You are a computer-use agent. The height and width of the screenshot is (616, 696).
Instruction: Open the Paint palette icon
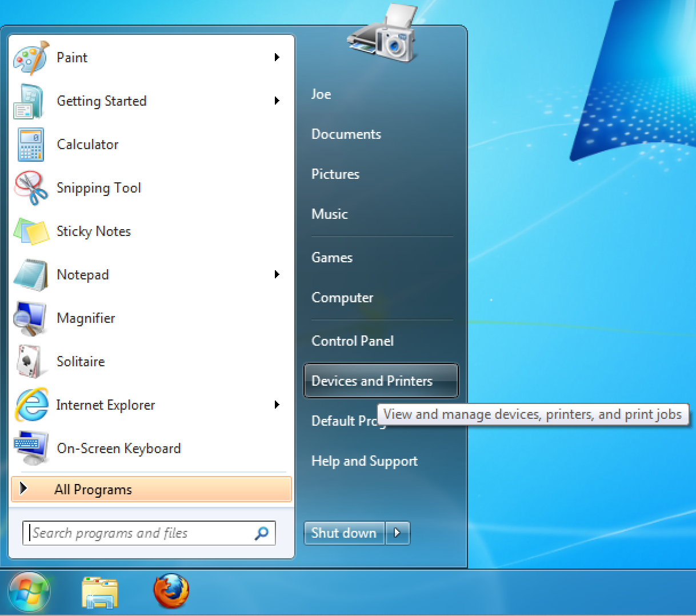click(x=31, y=58)
